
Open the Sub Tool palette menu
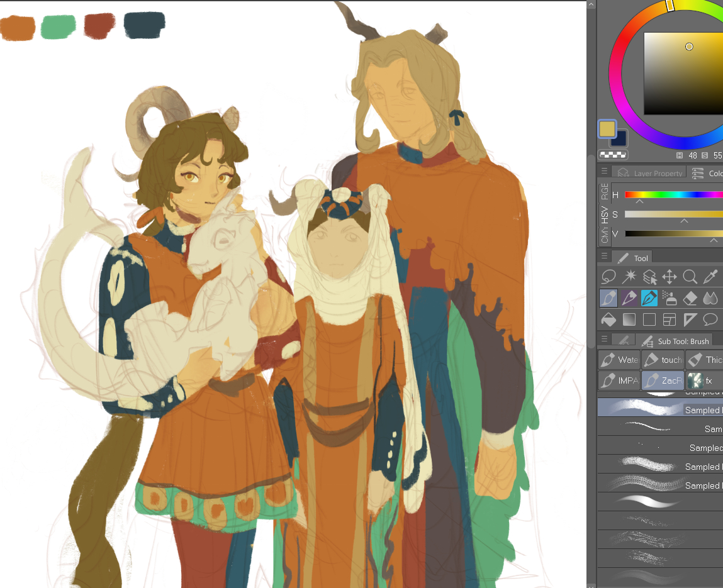(x=605, y=340)
